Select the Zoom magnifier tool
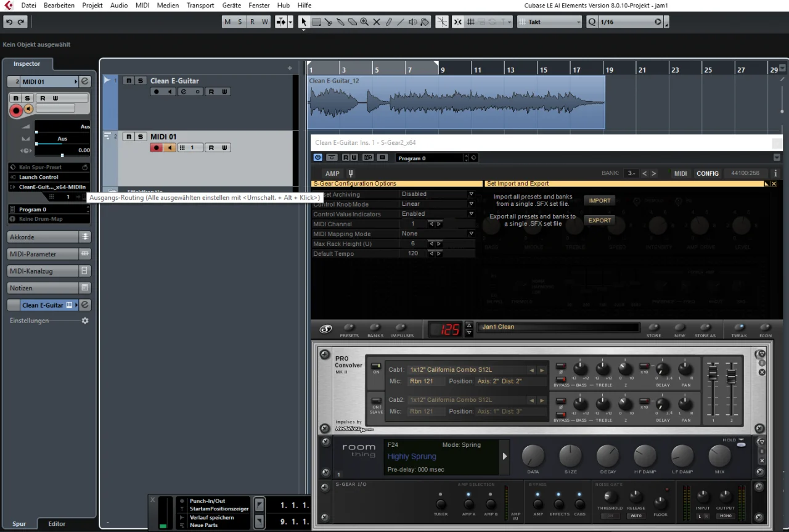 [364, 22]
